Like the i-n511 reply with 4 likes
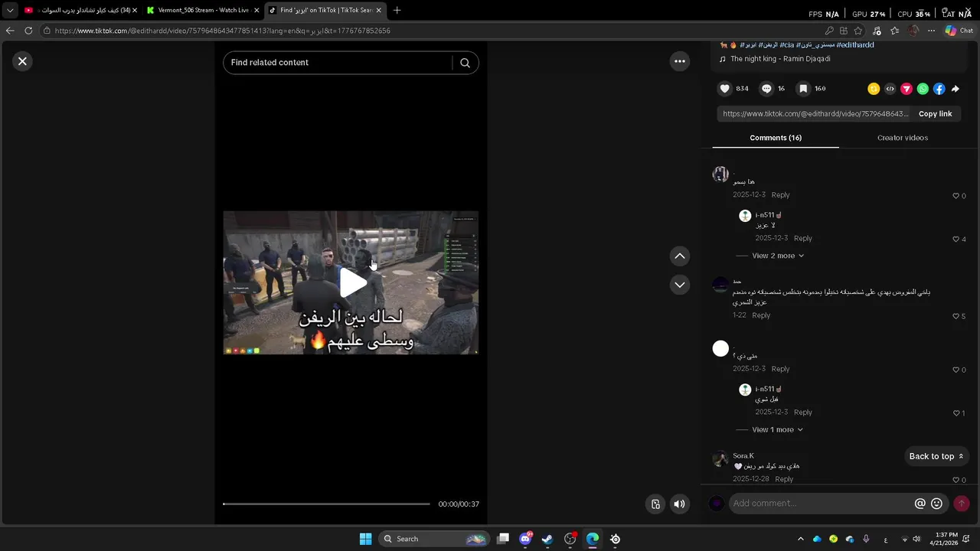The image size is (980, 551). (955, 240)
